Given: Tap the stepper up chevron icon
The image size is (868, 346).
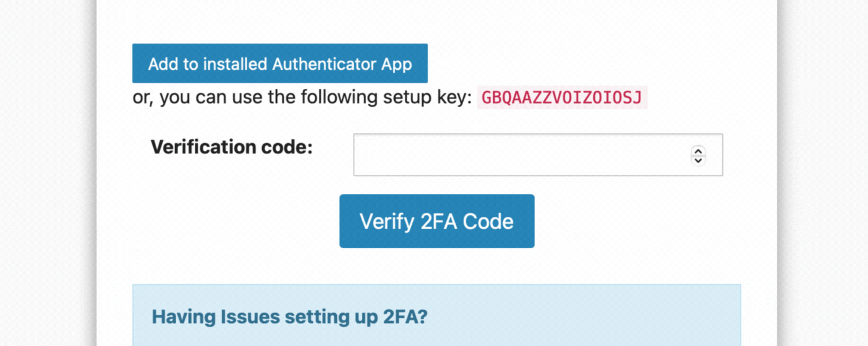Looking at the screenshot, I should [x=698, y=151].
